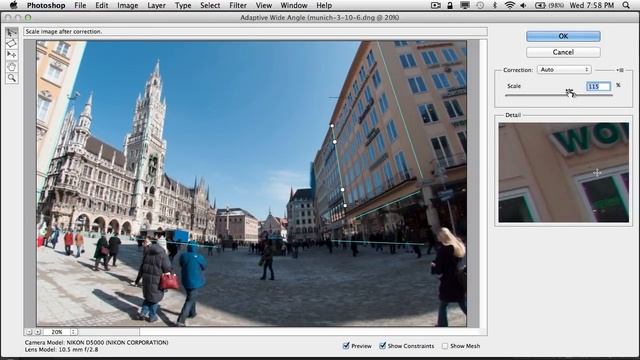The height and width of the screenshot is (360, 640).
Task: Click the screen recording camera icon
Action: point(436,5)
